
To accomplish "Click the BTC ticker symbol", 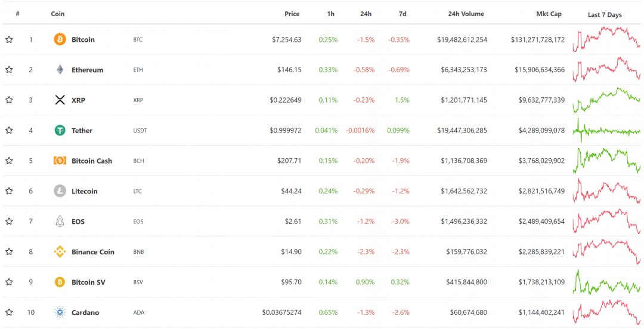I will (x=138, y=40).
